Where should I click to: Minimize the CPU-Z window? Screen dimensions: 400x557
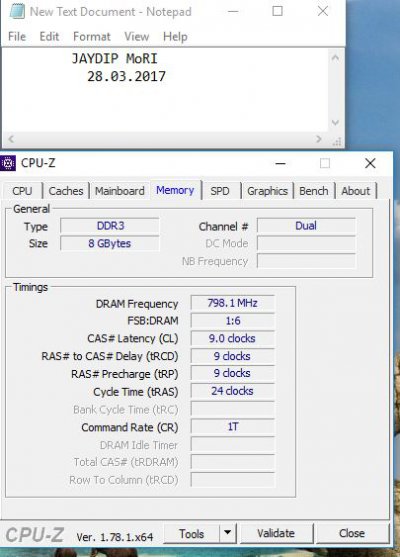[x=281, y=163]
